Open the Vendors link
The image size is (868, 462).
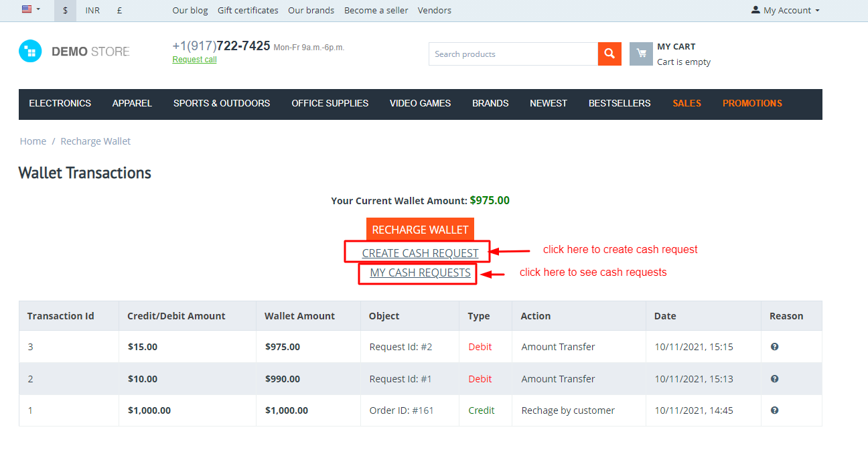tap(435, 10)
